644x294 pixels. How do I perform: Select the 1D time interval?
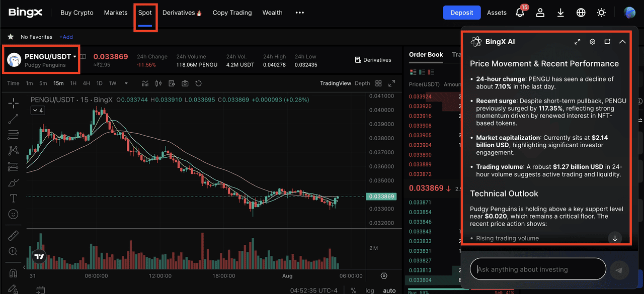[x=100, y=83]
